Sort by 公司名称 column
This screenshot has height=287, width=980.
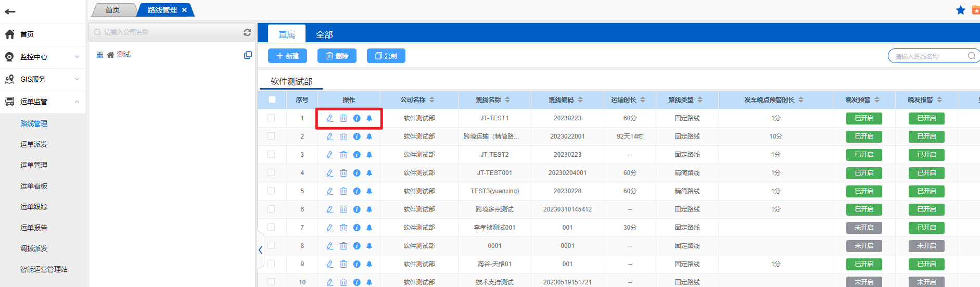click(432, 99)
